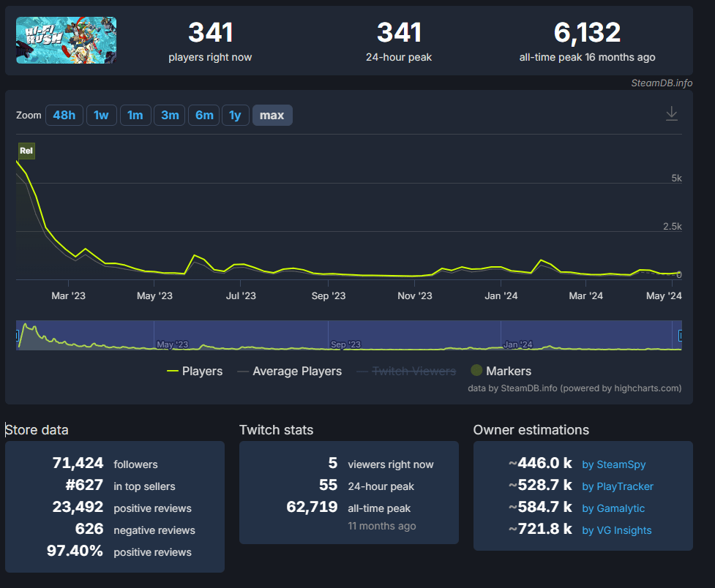Open the SteamSpy owner estimate link
This screenshot has height=588, width=715.
click(613, 464)
